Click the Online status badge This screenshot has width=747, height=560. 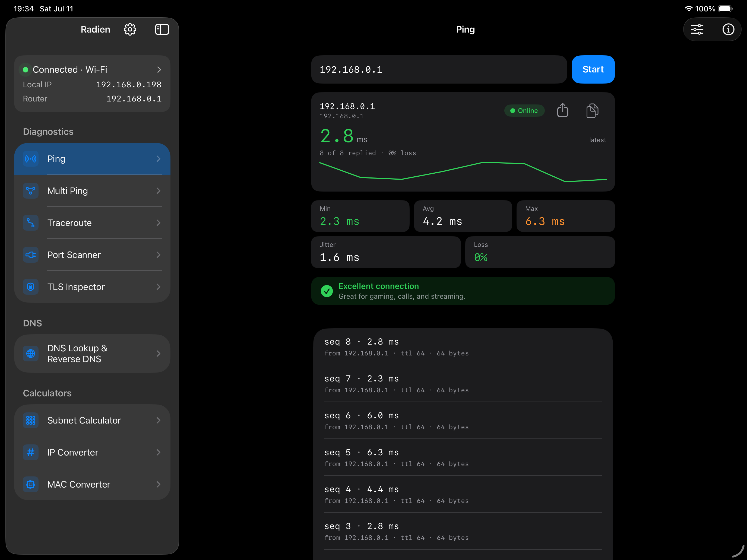[524, 111]
